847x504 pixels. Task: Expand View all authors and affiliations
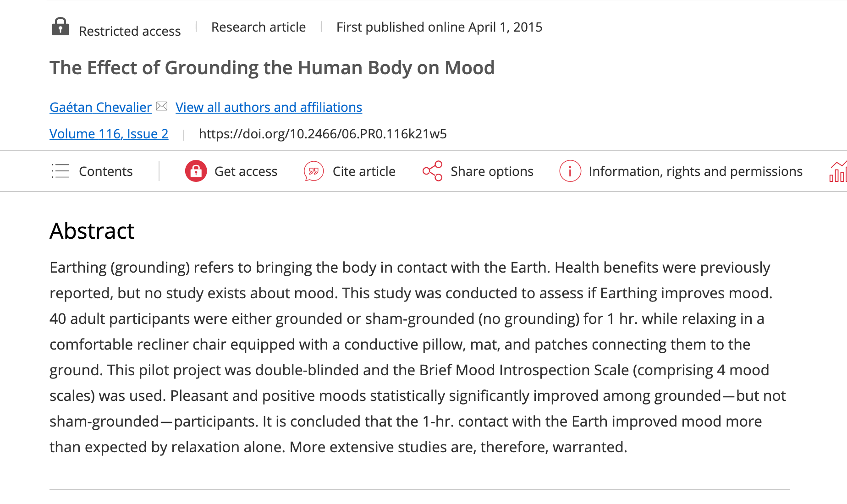point(269,107)
